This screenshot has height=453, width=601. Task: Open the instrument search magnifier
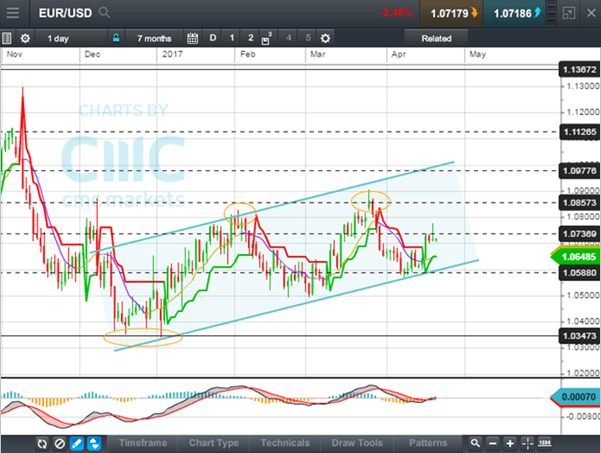(104, 13)
